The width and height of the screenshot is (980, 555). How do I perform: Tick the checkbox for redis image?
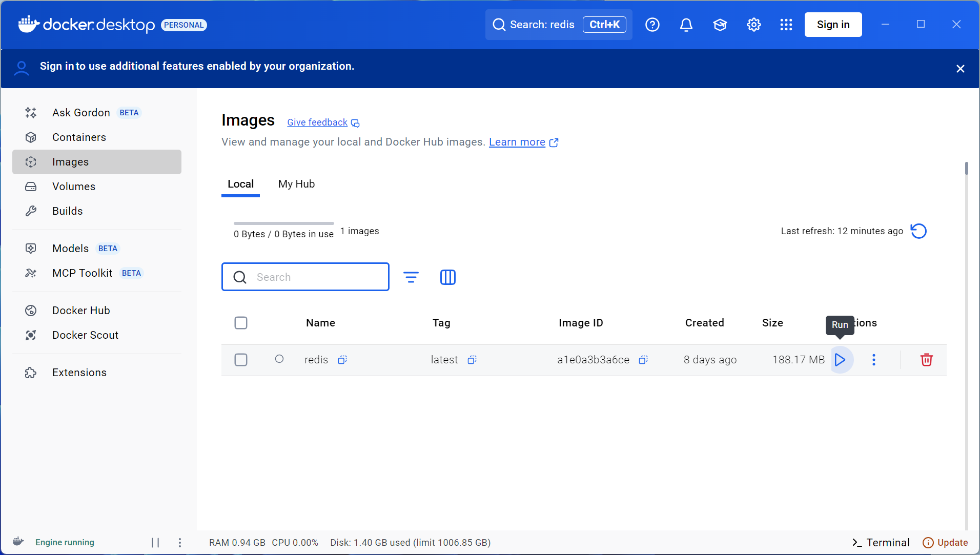241,360
